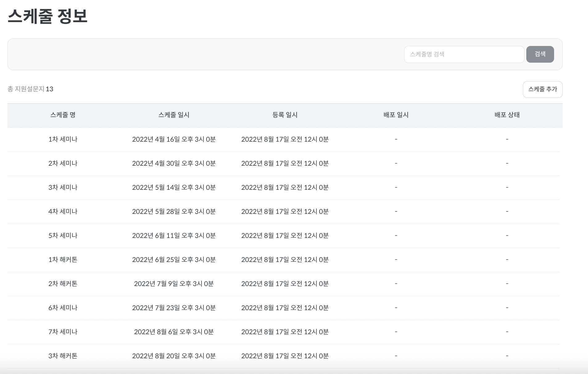
Task: Click the date 2022년 4월 16일 오후 3시 0분
Action: pyautogui.click(x=174, y=139)
